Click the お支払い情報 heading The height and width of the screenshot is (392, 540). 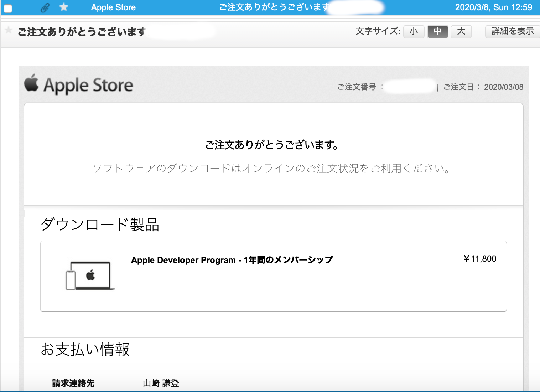coord(85,349)
